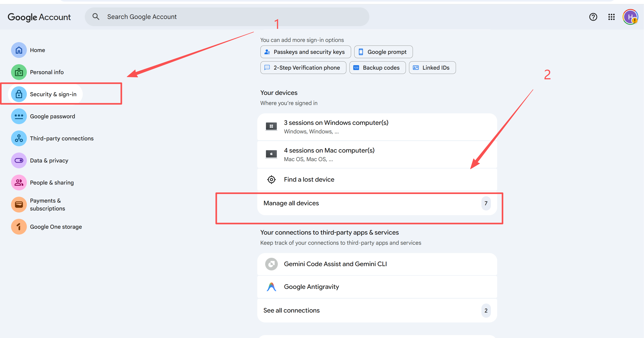
Task: Open 4 sessions on Mac computer(s)
Action: tap(377, 155)
